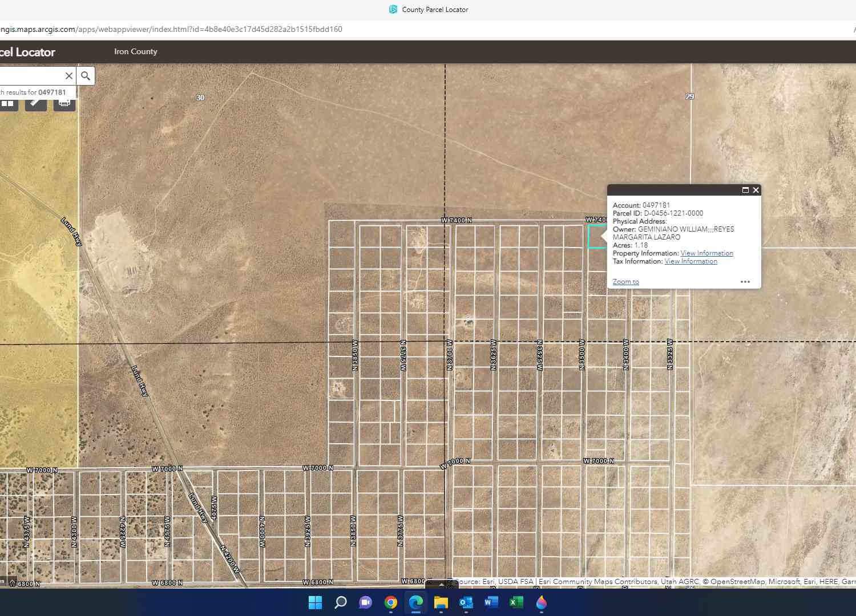Maximize the parcel info popup
Screen dimensions: 856x616
(745, 190)
